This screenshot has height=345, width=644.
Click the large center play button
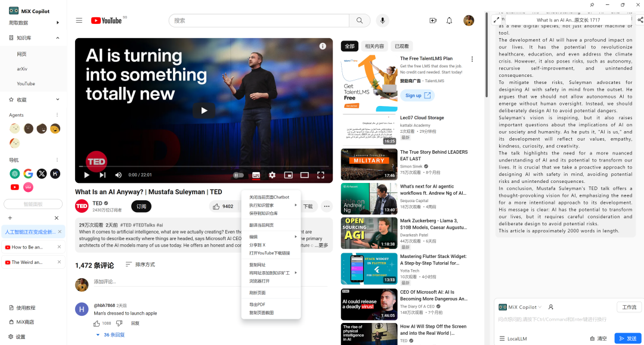point(204,110)
